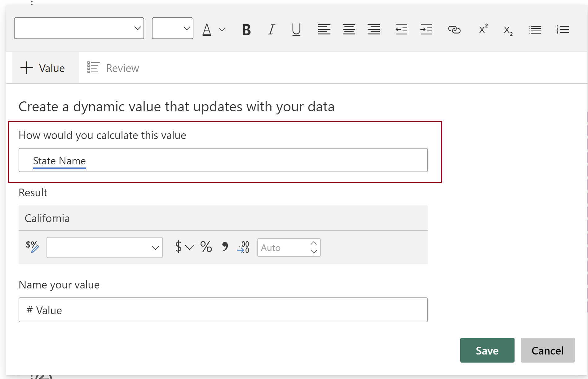Insert a bulleted list

click(x=535, y=30)
